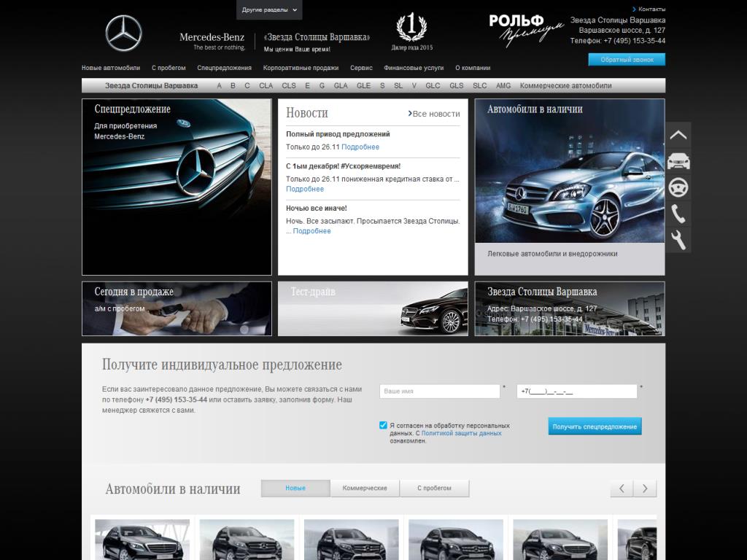Select CLA model in model bar
This screenshot has height=560, width=747.
pos(266,86)
